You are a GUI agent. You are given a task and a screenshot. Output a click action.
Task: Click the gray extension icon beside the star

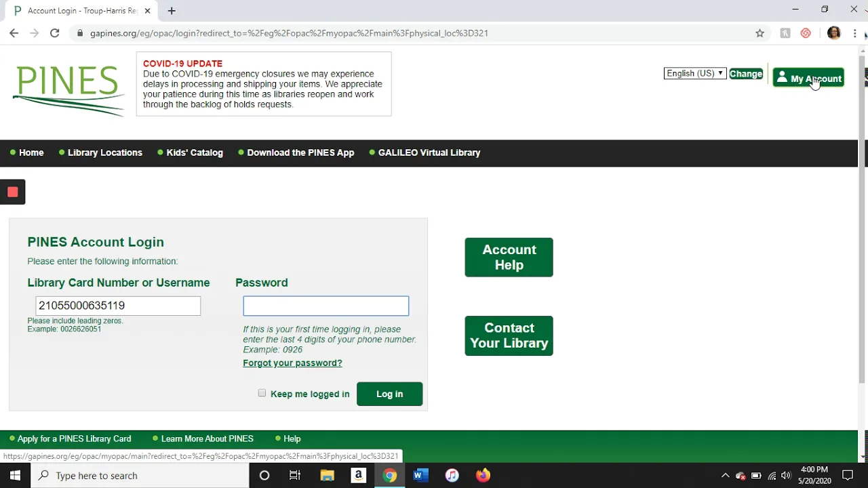point(785,33)
